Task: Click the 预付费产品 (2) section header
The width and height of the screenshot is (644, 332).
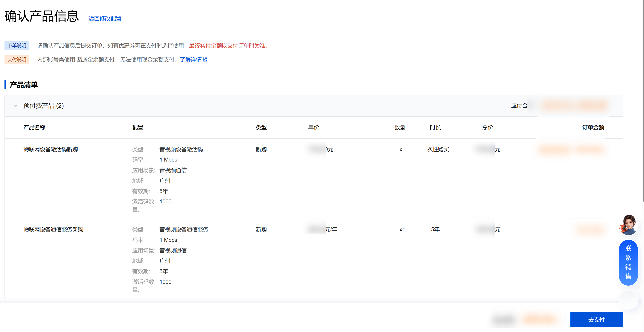Action: click(43, 106)
